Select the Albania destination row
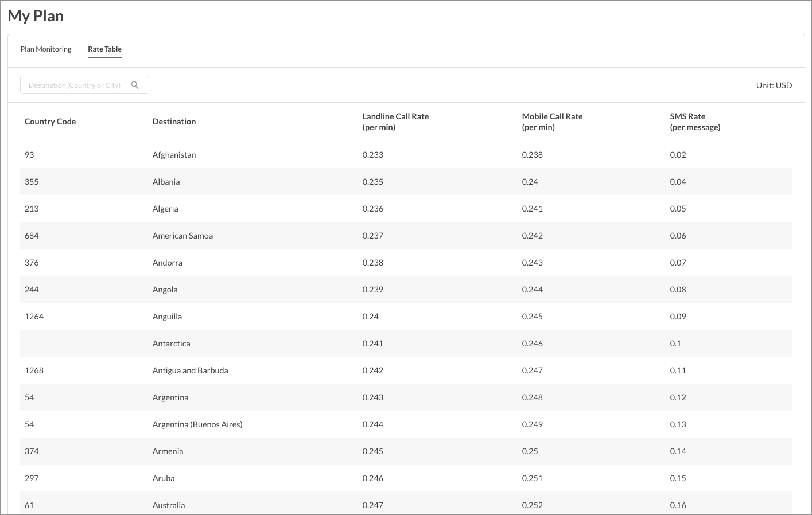 tap(406, 182)
